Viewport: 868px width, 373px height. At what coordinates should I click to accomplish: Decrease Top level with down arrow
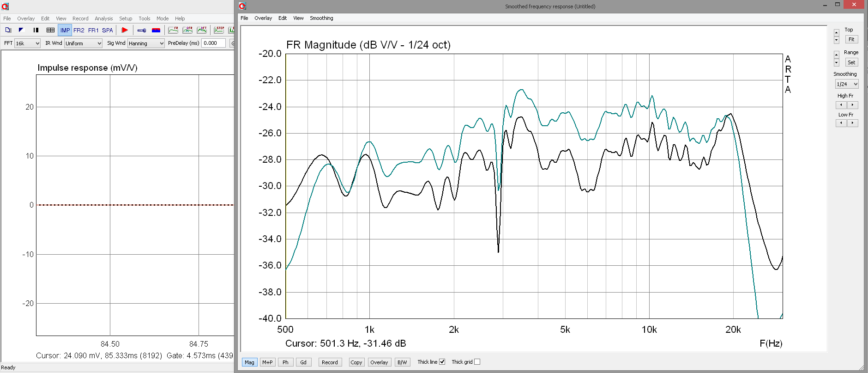pos(837,40)
